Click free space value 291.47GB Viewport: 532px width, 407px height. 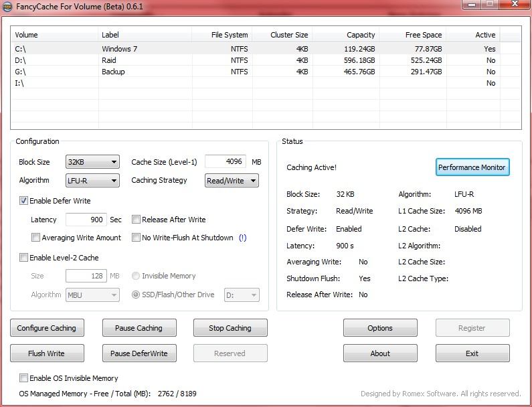[x=426, y=72]
